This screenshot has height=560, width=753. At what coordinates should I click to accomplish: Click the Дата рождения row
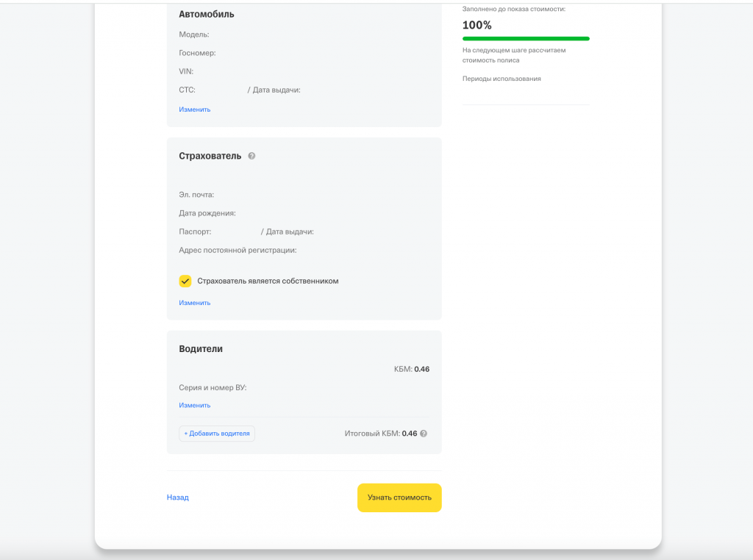207,213
